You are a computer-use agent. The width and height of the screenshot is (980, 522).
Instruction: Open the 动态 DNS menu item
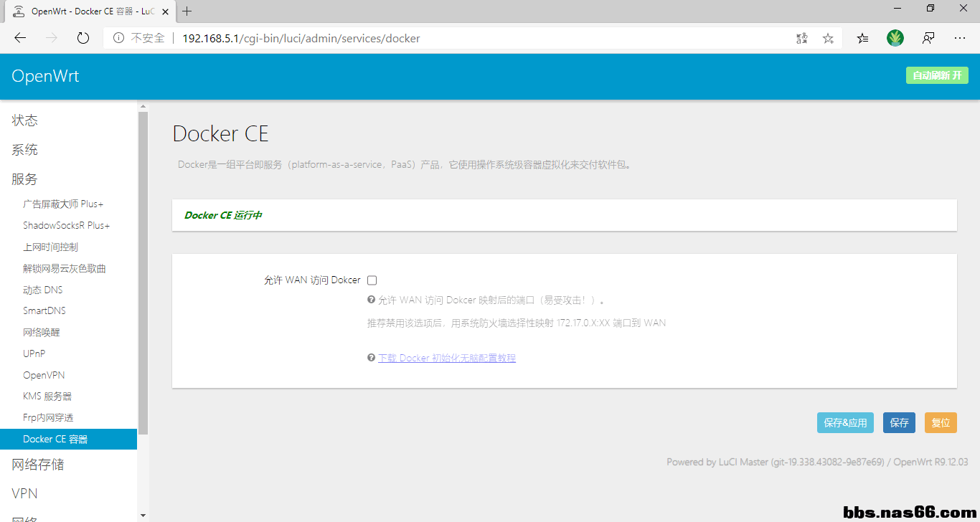pyautogui.click(x=43, y=290)
